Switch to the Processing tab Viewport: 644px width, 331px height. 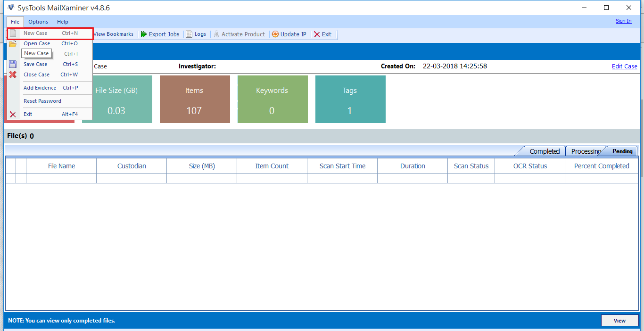click(586, 151)
